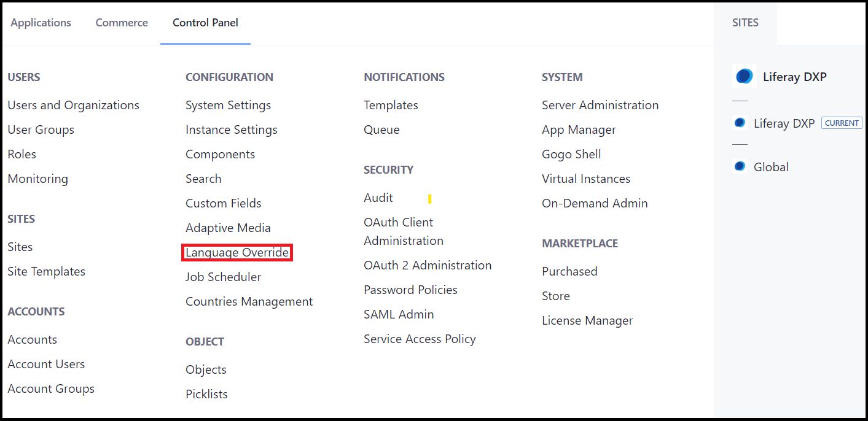Click the ACCOUNTS section heading

pyautogui.click(x=36, y=312)
